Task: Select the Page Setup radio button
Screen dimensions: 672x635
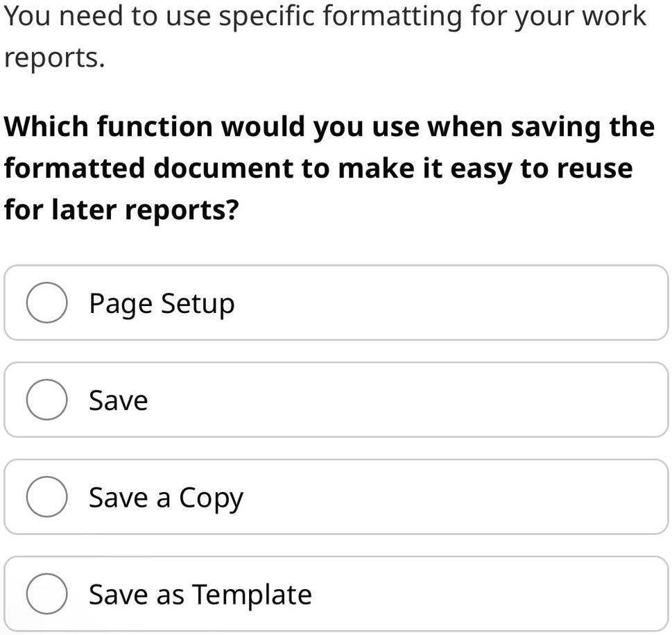Action: coord(46,303)
